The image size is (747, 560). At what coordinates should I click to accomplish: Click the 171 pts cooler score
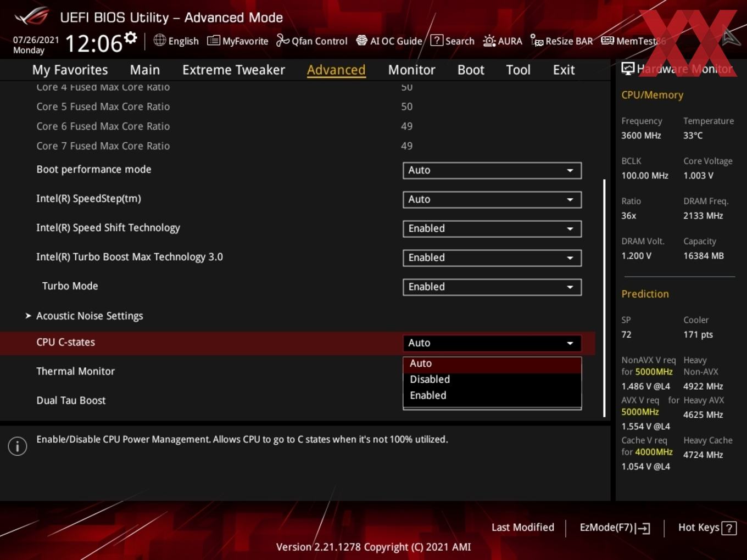(x=698, y=334)
